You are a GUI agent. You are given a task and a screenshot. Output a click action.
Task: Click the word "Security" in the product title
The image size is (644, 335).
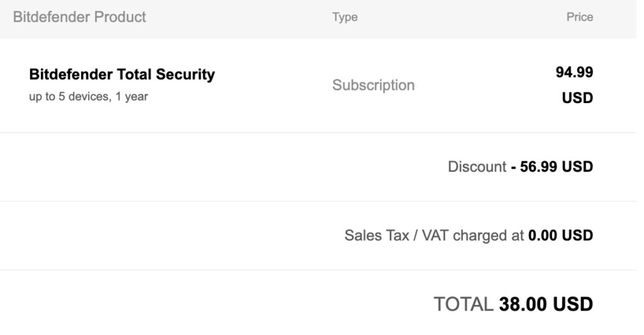tap(186, 74)
